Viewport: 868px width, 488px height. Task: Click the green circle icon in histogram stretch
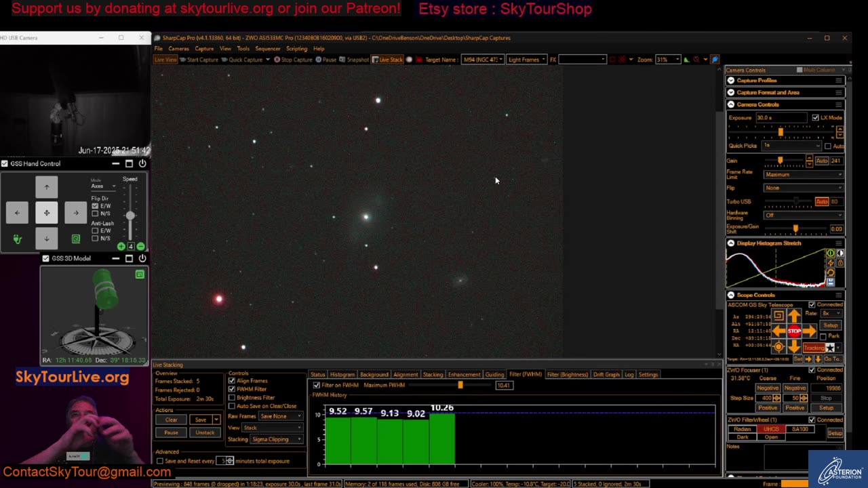pyautogui.click(x=830, y=253)
